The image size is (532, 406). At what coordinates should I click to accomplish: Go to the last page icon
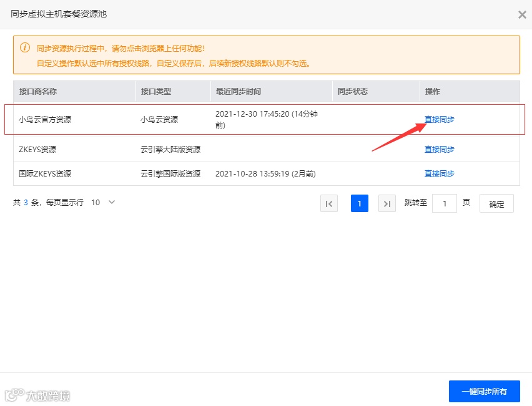(387, 203)
